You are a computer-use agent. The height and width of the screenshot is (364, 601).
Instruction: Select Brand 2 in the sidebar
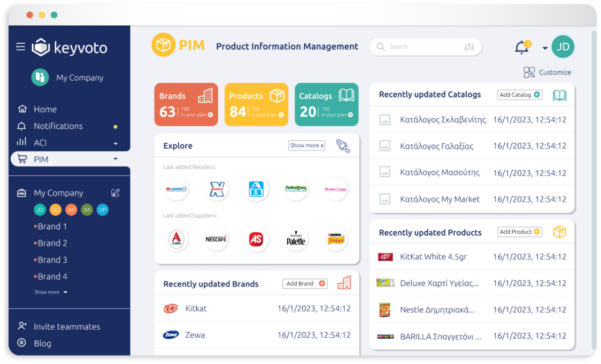52,243
